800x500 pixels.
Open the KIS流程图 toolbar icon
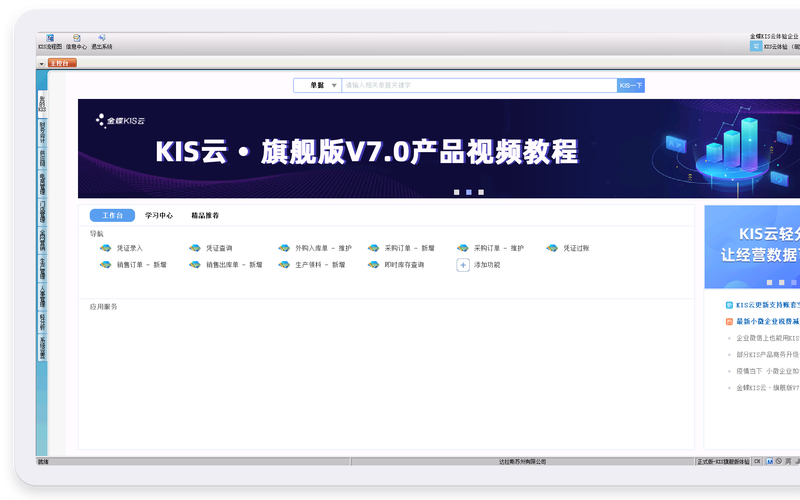49,40
